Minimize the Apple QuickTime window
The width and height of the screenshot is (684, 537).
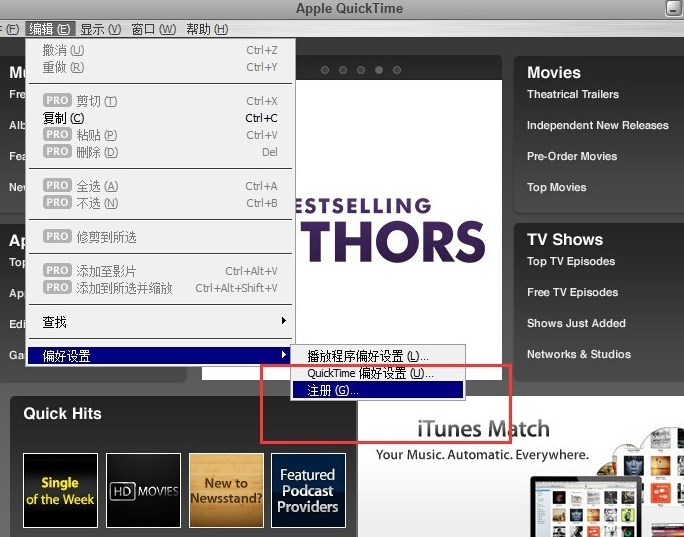[673, 9]
